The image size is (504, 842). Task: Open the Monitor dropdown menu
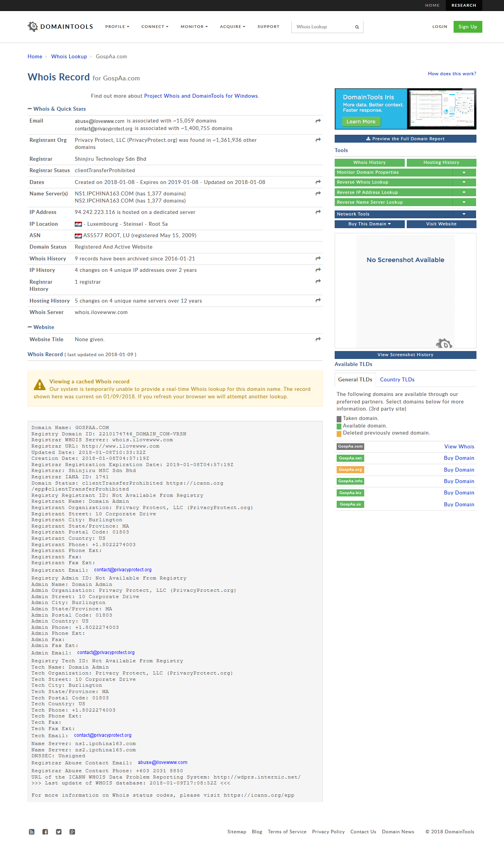pyautogui.click(x=194, y=27)
